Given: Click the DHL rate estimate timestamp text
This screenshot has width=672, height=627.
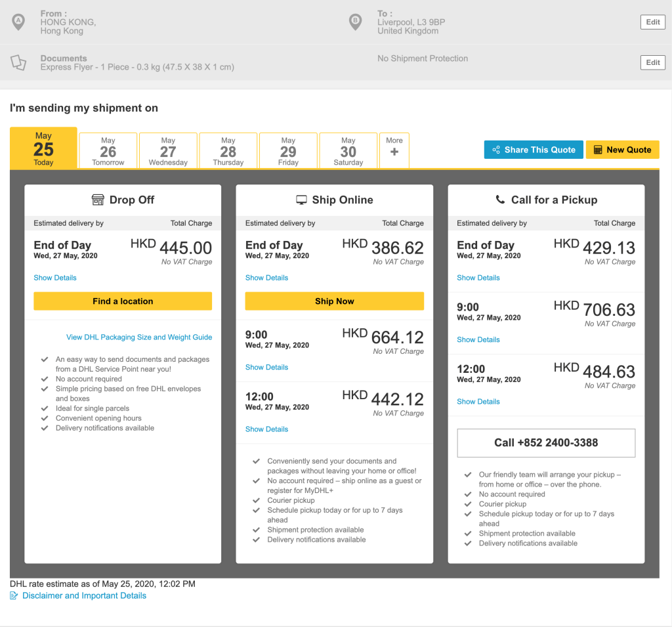Looking at the screenshot, I should coord(102,584).
